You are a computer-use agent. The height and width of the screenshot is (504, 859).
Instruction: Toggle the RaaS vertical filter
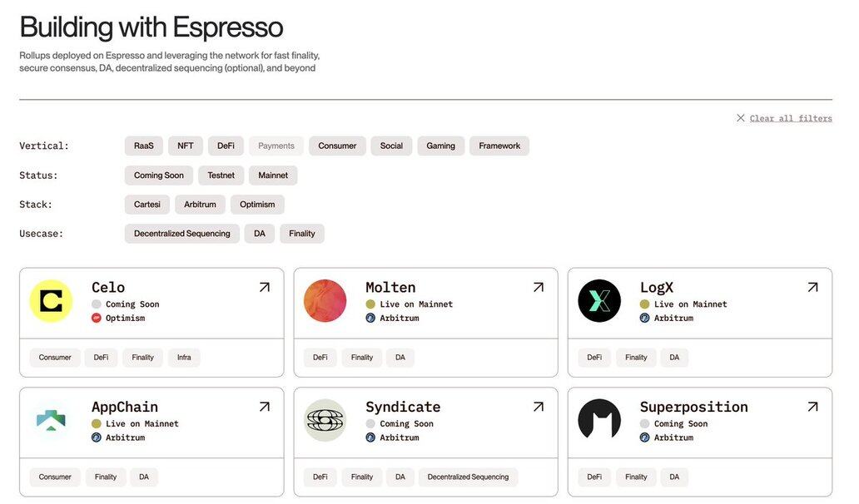144,146
